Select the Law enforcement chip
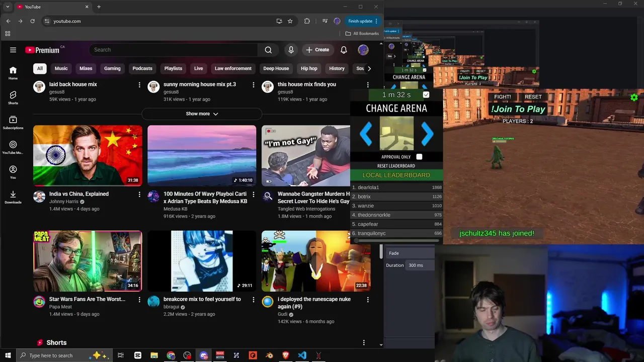The width and height of the screenshot is (644, 362). point(233,68)
